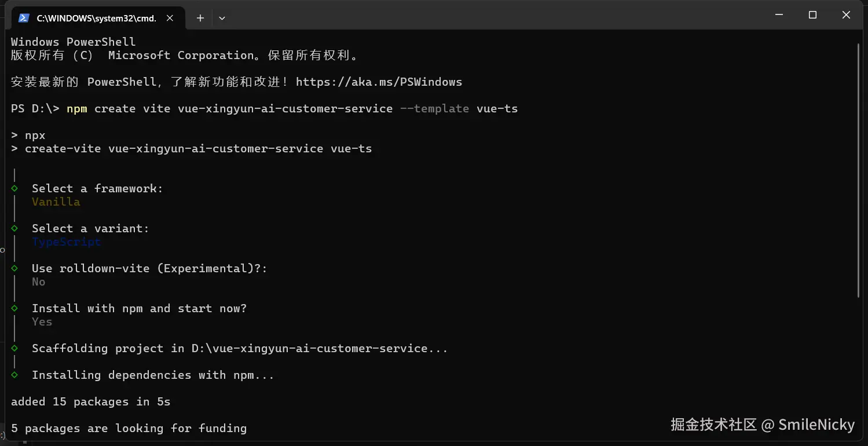Close the Windows Terminal window
This screenshot has height=446, width=868.
pyautogui.click(x=846, y=15)
